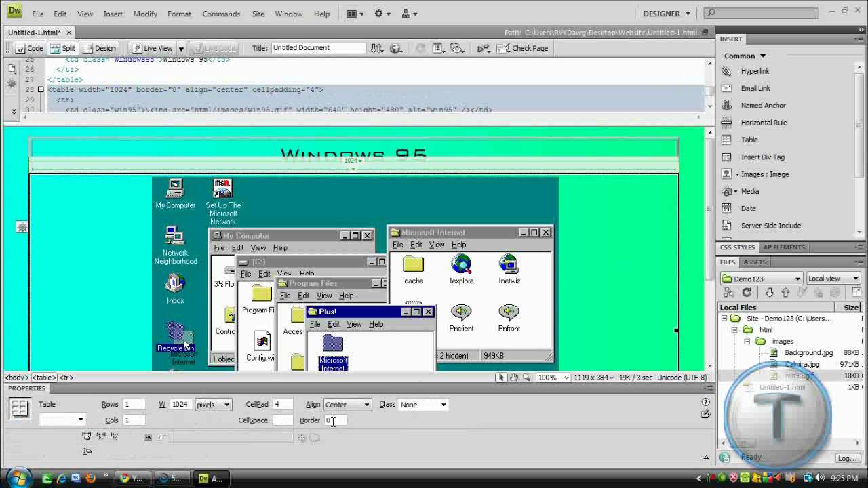
Task: Select the Hand tool in status bar
Action: pyautogui.click(x=514, y=378)
